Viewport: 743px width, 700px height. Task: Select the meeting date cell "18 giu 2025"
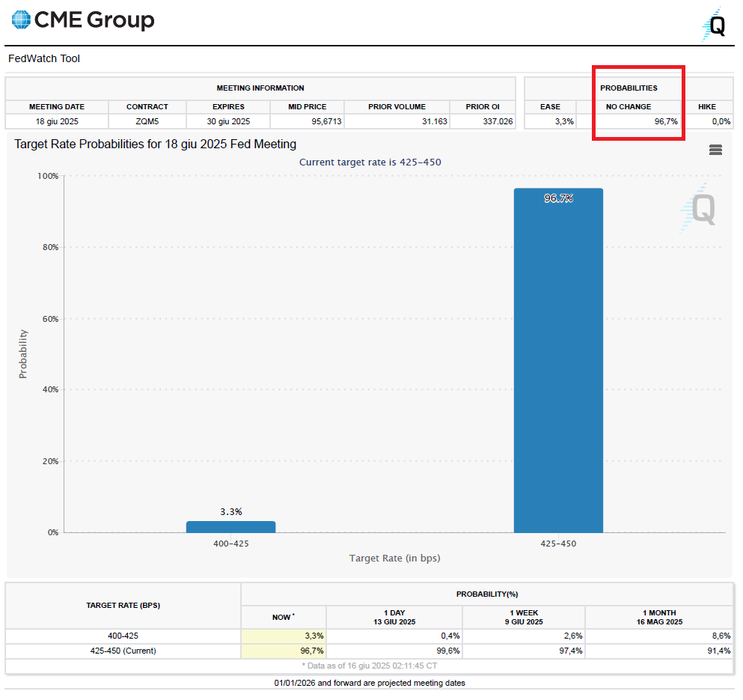coord(57,121)
